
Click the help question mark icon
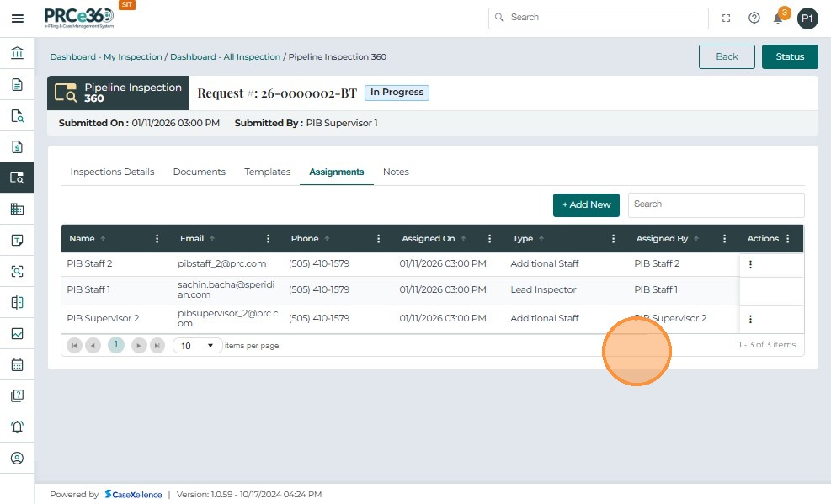coord(754,18)
